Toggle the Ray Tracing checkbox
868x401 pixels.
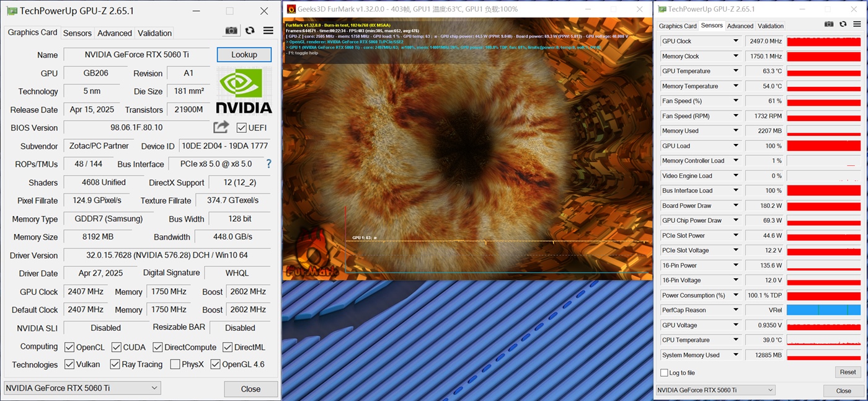tap(115, 364)
